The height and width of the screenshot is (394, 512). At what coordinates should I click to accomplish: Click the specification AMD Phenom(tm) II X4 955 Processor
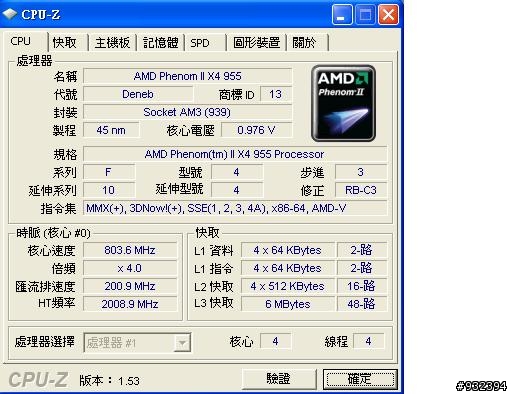coord(235,154)
